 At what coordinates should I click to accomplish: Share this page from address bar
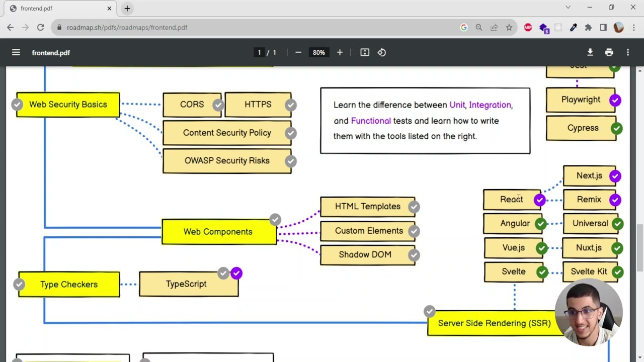494,28
